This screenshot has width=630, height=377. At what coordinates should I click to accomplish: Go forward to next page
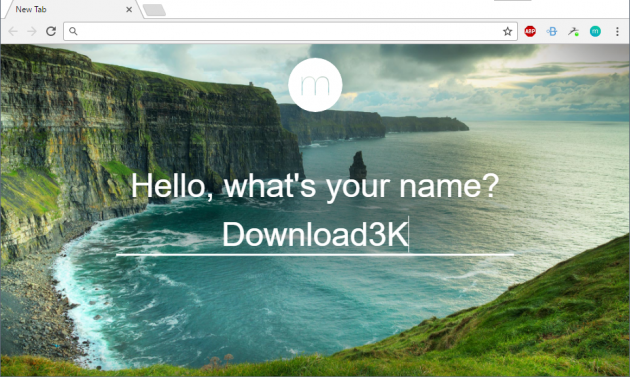point(32,31)
